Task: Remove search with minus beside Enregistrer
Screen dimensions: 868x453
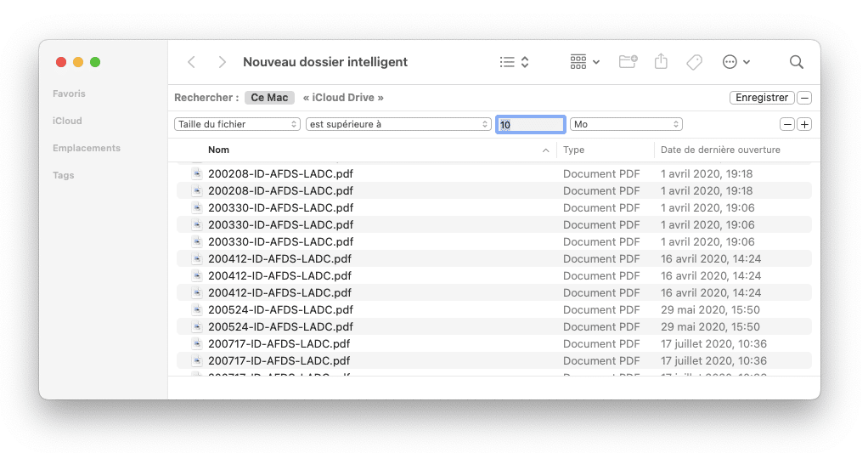Action: (x=804, y=98)
